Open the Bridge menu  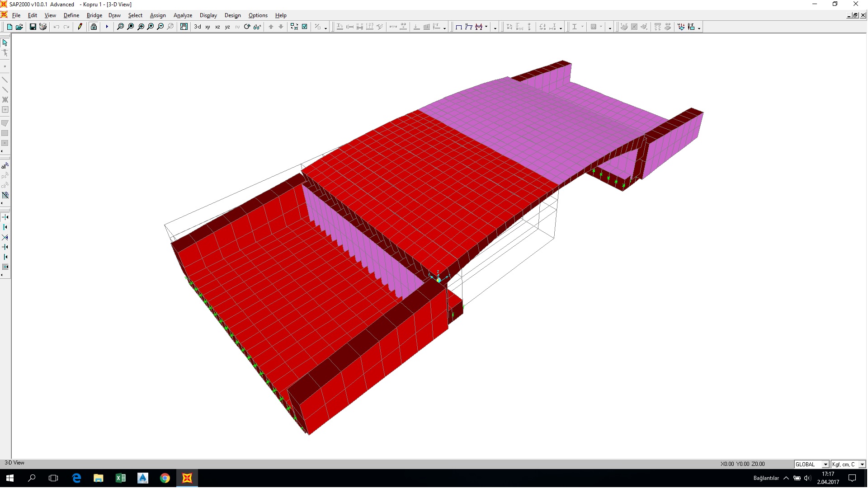pyautogui.click(x=94, y=15)
